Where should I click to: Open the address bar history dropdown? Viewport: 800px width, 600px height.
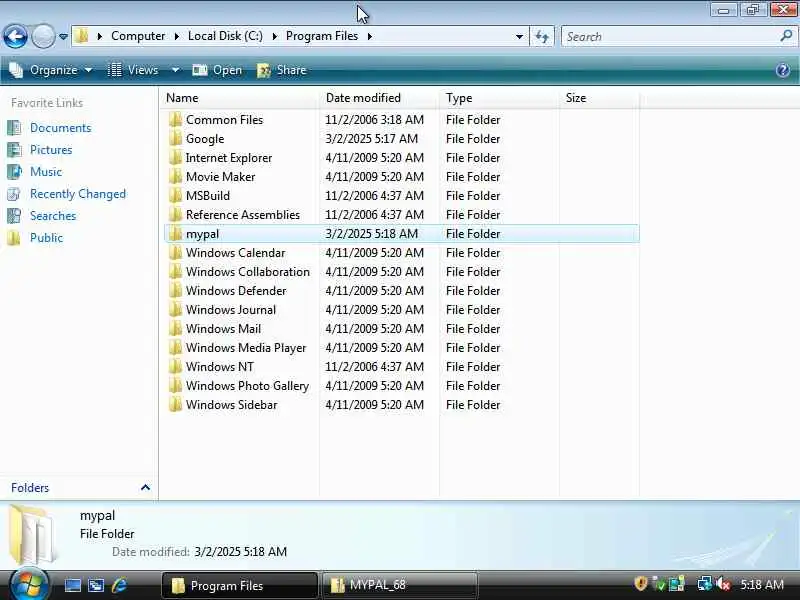pyautogui.click(x=519, y=37)
